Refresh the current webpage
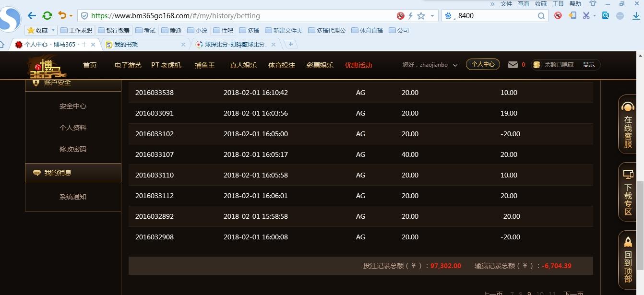The image size is (644, 295). pos(47,15)
